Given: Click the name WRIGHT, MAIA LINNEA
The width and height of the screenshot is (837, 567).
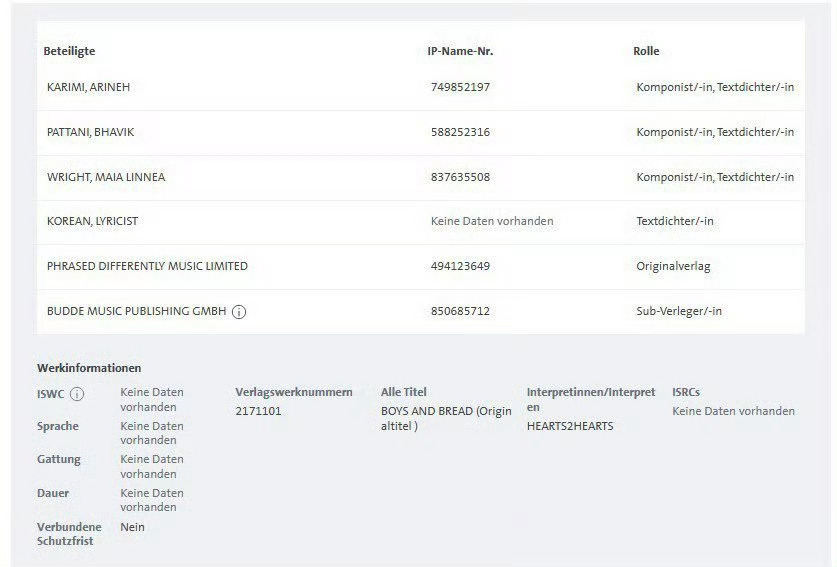Looking at the screenshot, I should click(x=106, y=177).
